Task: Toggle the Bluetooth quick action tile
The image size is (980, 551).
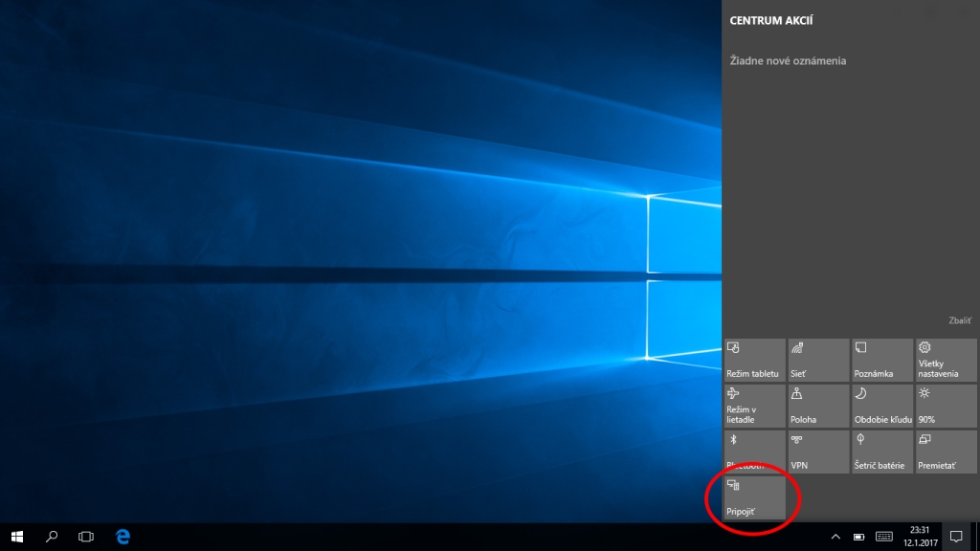Action: click(754, 452)
